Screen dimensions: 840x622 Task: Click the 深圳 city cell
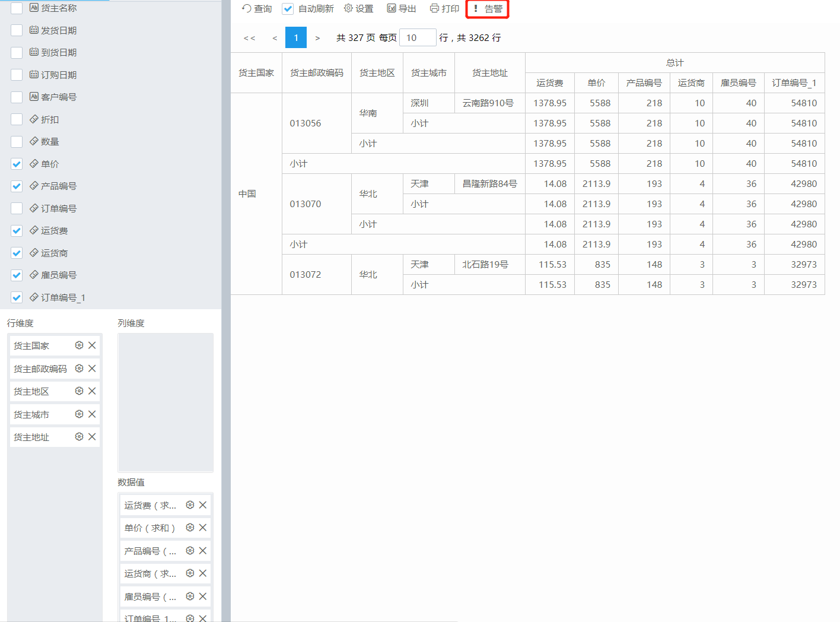[429, 103]
